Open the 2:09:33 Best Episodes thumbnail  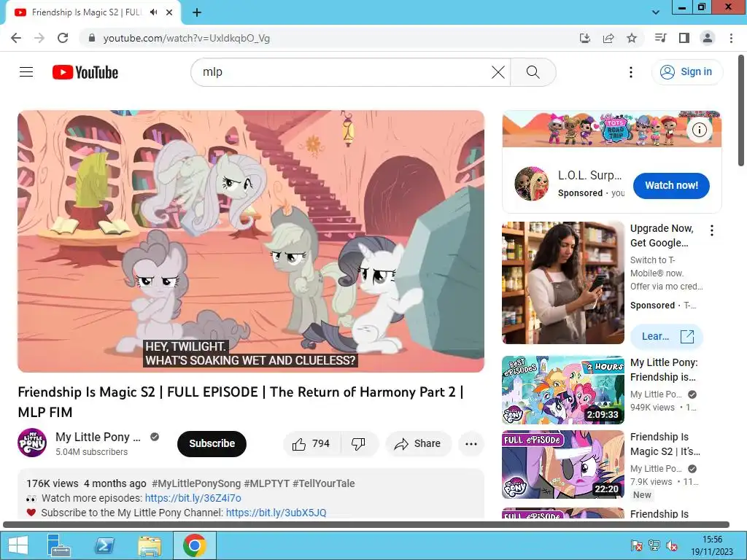tap(563, 390)
